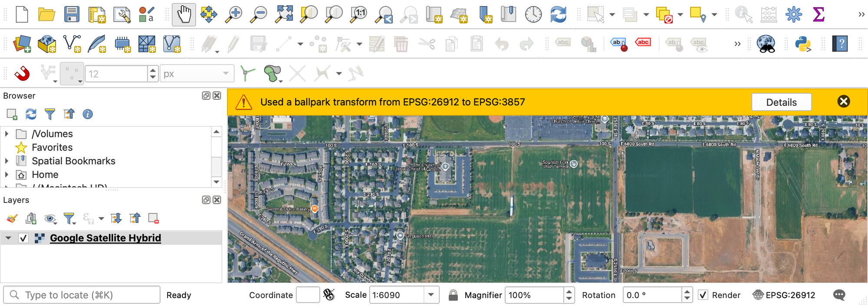The image size is (868, 306).
Task: Open Select Features tool dropdown arrow
Action: pyautogui.click(x=612, y=15)
